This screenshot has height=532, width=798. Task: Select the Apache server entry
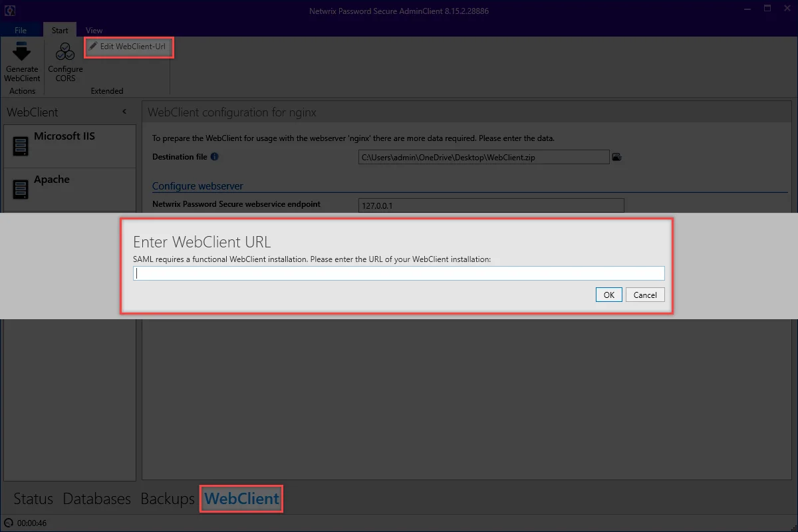click(x=70, y=189)
